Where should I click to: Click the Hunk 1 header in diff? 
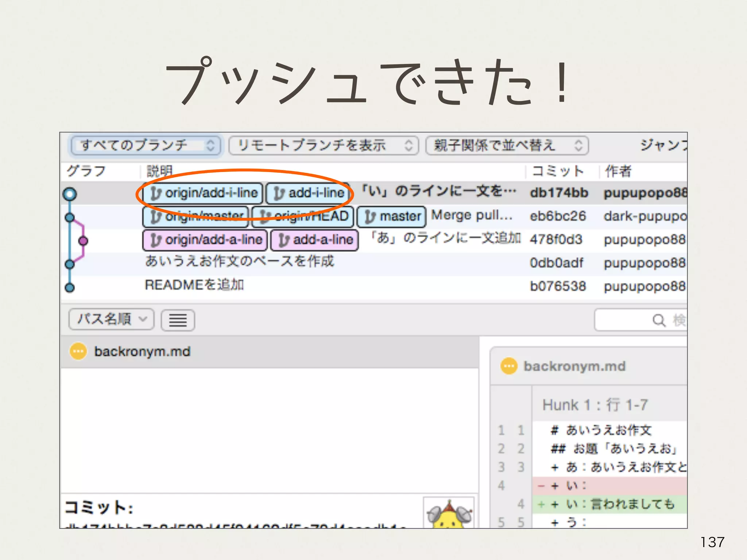click(595, 405)
